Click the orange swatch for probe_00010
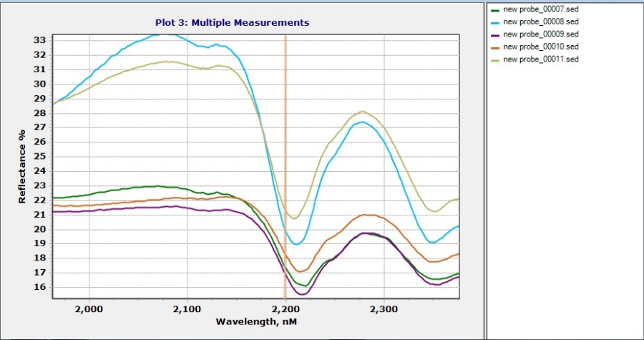This screenshot has height=340, width=644. coord(494,47)
